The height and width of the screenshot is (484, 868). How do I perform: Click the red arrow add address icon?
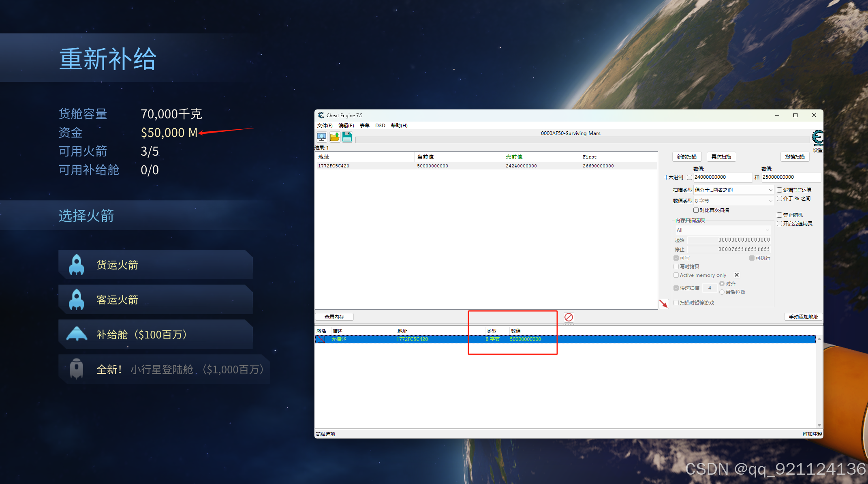pos(663,304)
